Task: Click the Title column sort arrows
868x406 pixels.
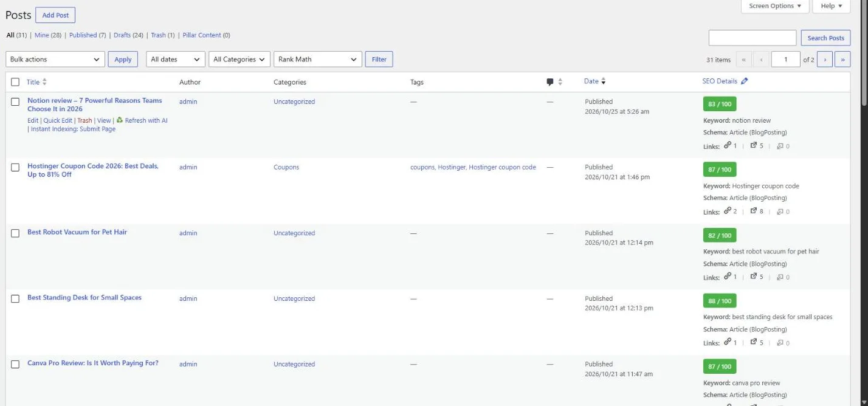Action: [x=44, y=82]
